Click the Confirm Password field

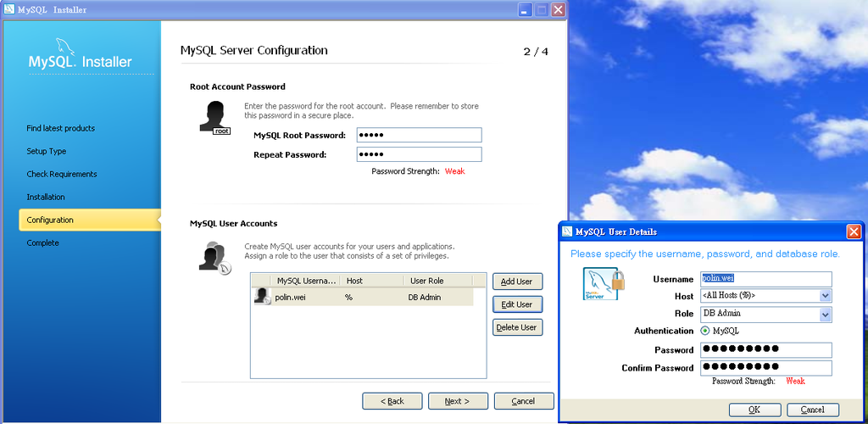click(x=766, y=368)
